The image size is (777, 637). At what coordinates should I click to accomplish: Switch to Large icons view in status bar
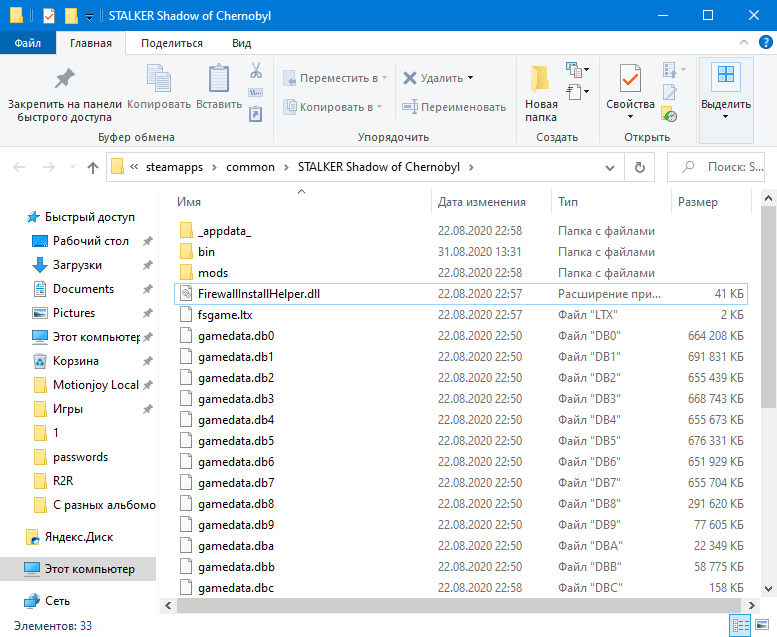[x=763, y=625]
